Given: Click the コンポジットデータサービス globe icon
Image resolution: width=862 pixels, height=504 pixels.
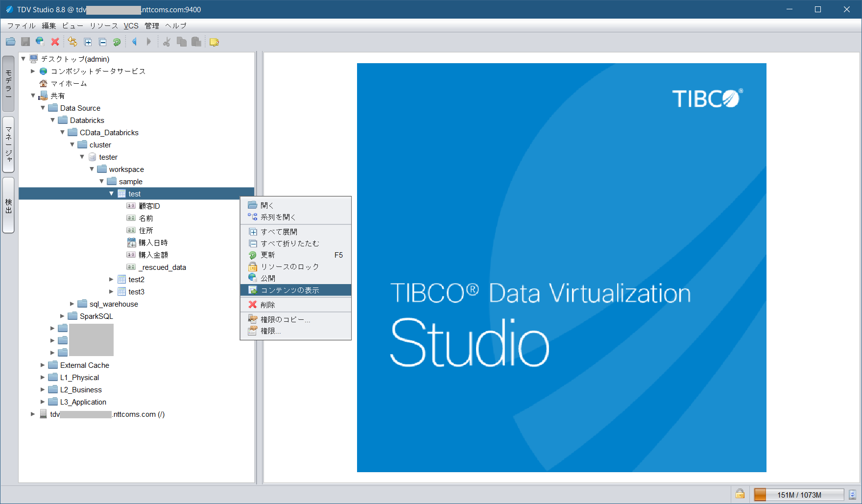Looking at the screenshot, I should point(44,71).
